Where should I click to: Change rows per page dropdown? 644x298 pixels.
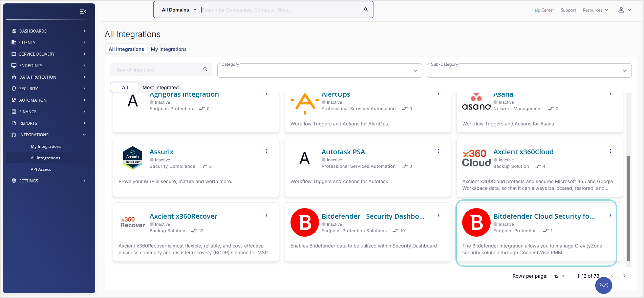coord(559,276)
